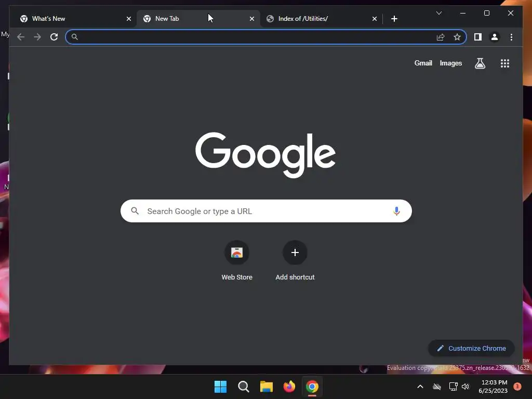Image resolution: width=532 pixels, height=399 pixels.
Task: Click the Chrome taskbar icon
Action: 312,387
